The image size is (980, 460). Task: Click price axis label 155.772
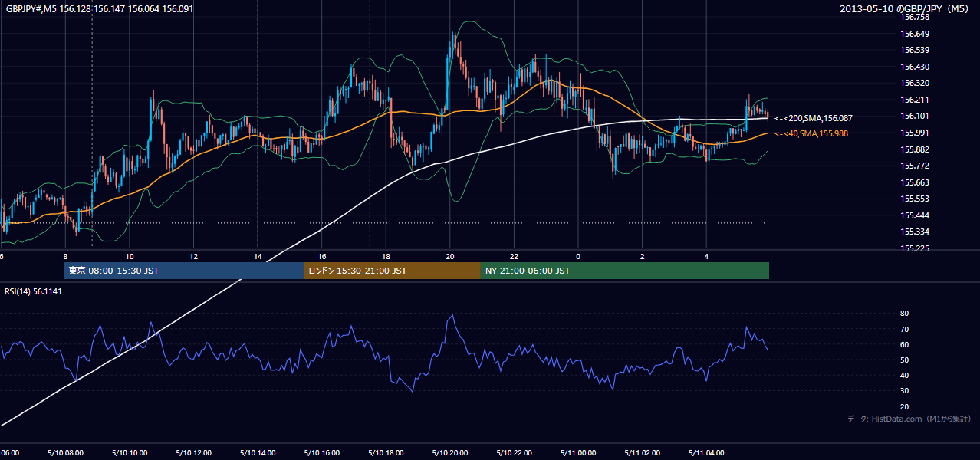coord(915,166)
